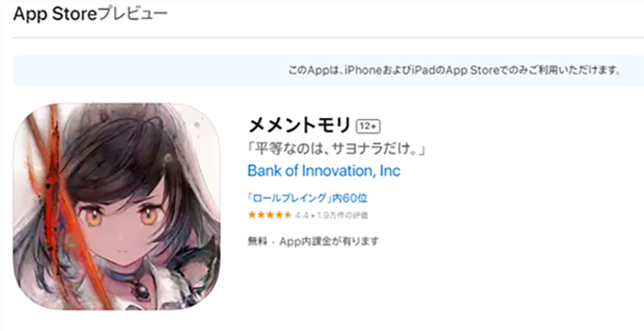Click the 1.9万件の評価 ratings count

pyautogui.click(x=341, y=216)
